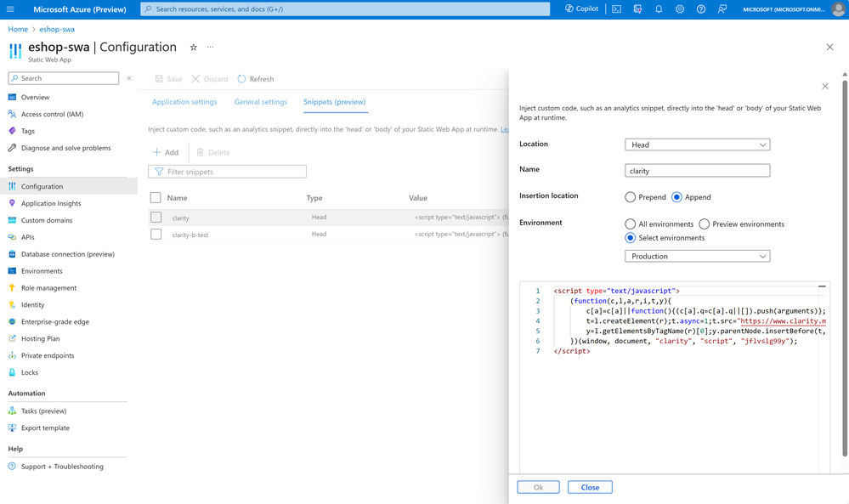849x504 pixels.
Task: Open Copilot in the top bar
Action: click(582, 8)
